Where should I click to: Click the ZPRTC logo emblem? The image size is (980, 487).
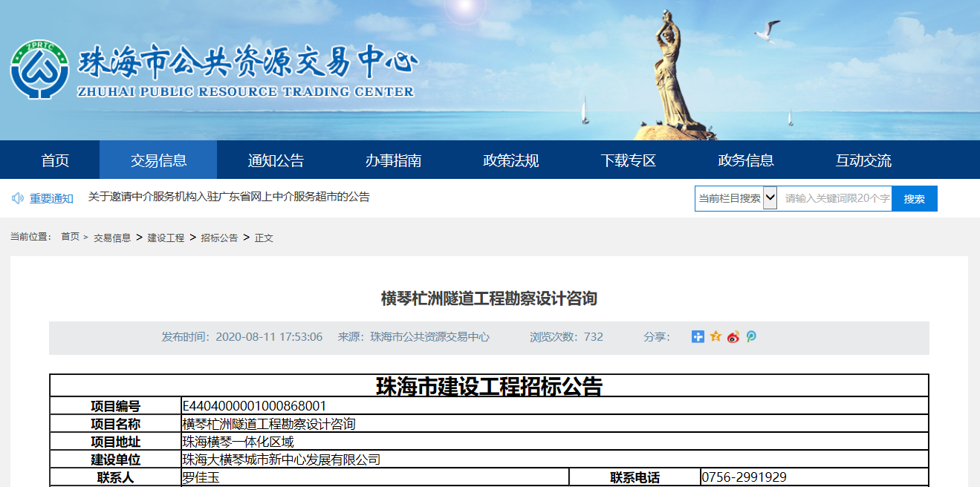39,70
